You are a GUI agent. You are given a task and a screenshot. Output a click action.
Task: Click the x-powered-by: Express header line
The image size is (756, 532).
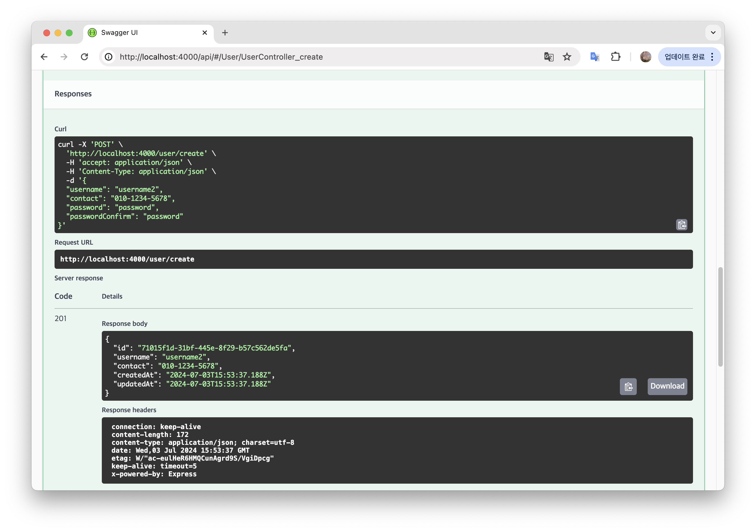154,474
